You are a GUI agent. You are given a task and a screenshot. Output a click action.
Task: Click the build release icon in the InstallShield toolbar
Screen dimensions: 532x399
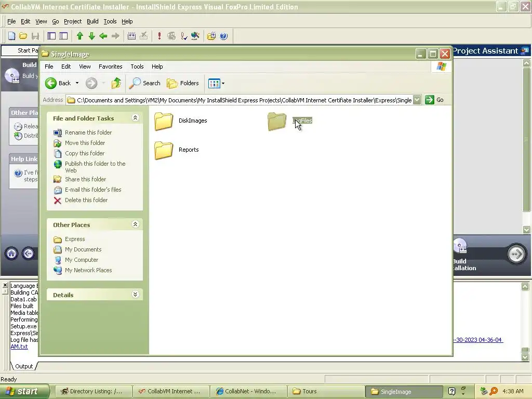131,36
